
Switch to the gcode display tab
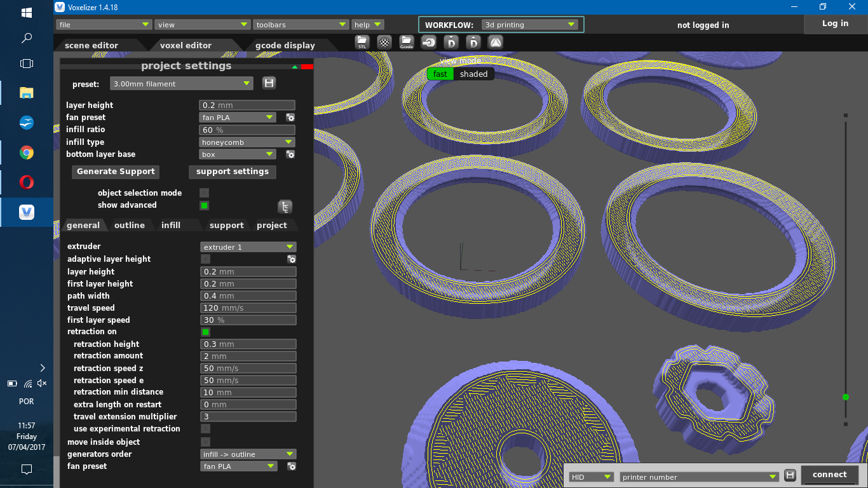point(285,45)
